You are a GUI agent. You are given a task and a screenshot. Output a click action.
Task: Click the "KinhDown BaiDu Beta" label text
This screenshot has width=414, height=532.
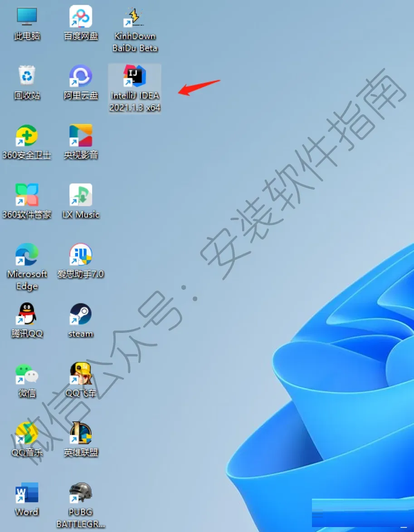click(x=135, y=42)
